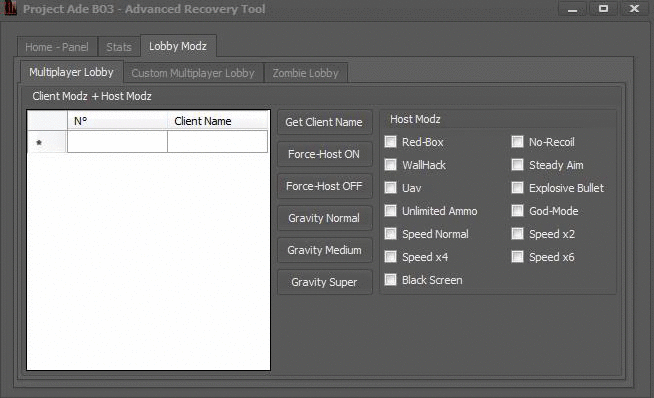Close the Project Ade window
Screen dimensions: 654x398
(x=634, y=8)
